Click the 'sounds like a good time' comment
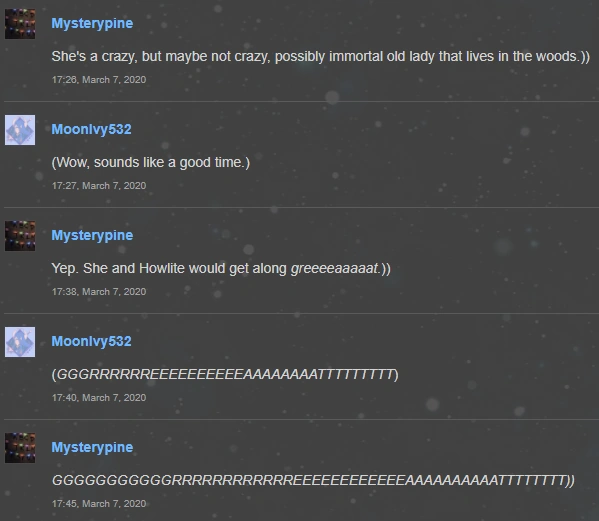This screenshot has height=521, width=599. point(151,162)
